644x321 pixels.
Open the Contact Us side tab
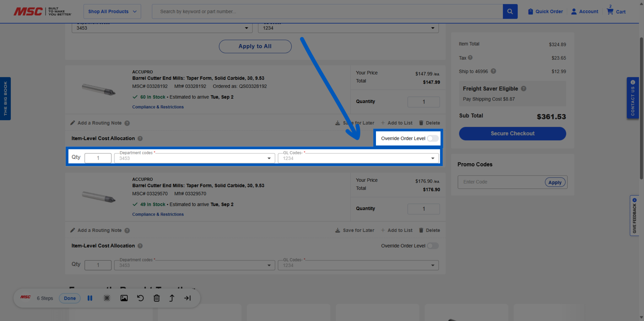click(x=633, y=98)
